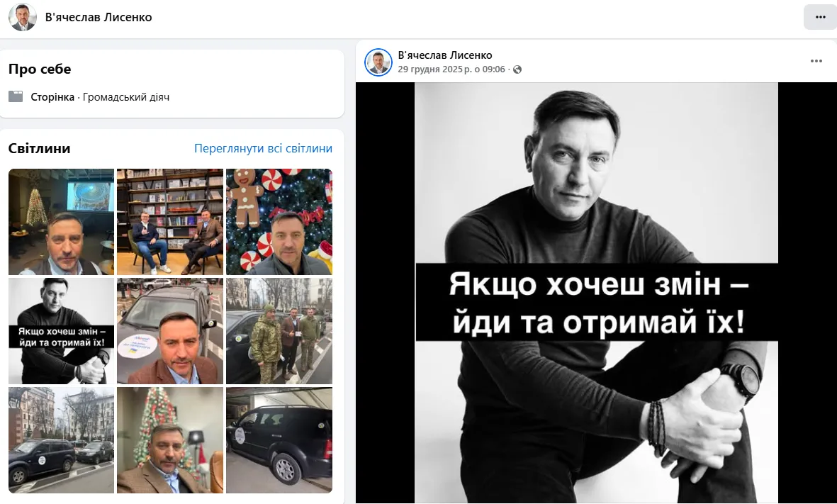
Task: Open the large post image
Action: click(x=596, y=293)
